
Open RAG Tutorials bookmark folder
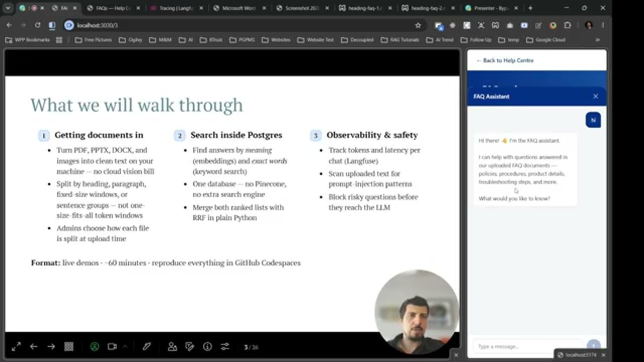pos(400,40)
